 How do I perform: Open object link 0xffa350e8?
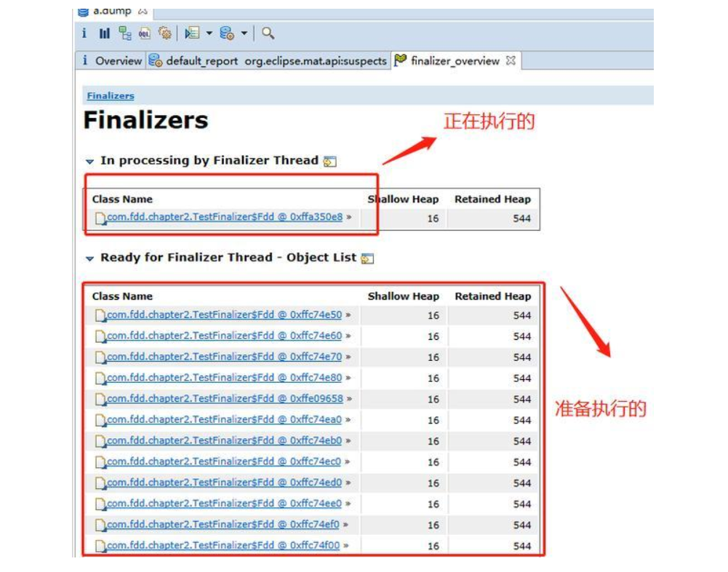click(225, 217)
